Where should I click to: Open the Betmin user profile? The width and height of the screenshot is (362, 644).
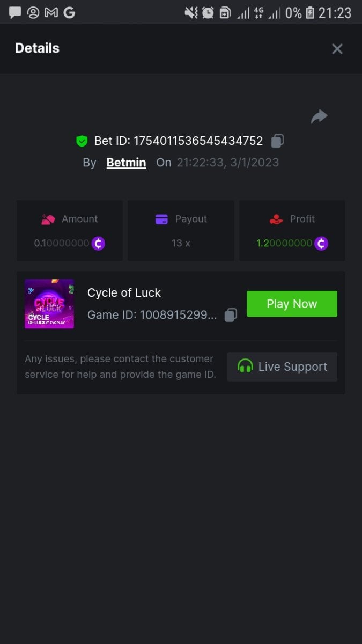coord(126,163)
